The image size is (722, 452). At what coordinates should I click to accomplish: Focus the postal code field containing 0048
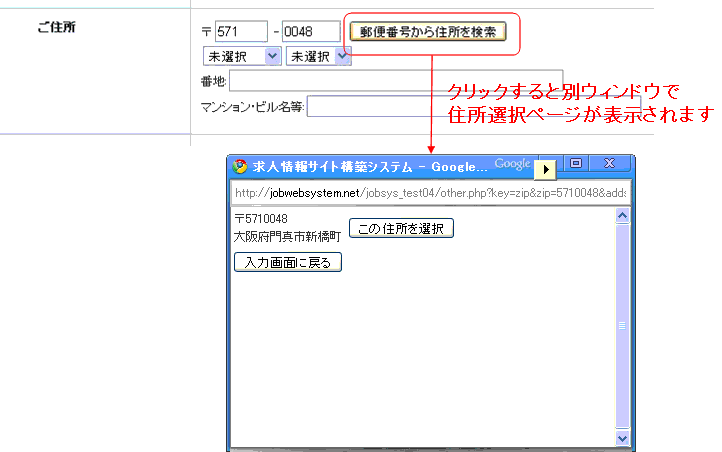(310, 32)
